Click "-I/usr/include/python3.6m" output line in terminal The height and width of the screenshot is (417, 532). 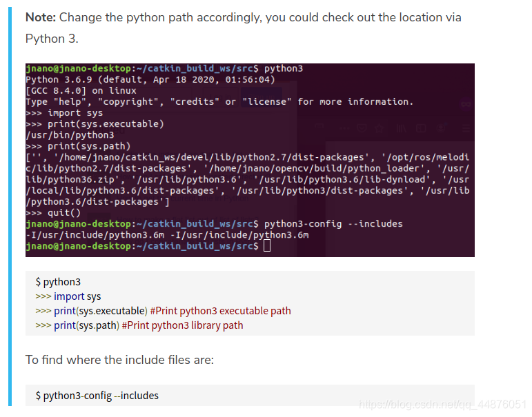[x=168, y=235]
